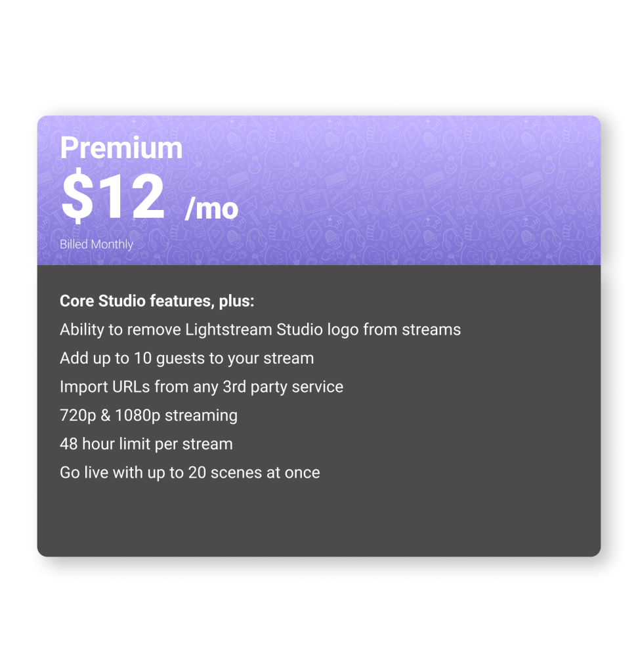Screen dimensions: 638x672
Task: Click the Premium plan title
Action: coord(121,148)
